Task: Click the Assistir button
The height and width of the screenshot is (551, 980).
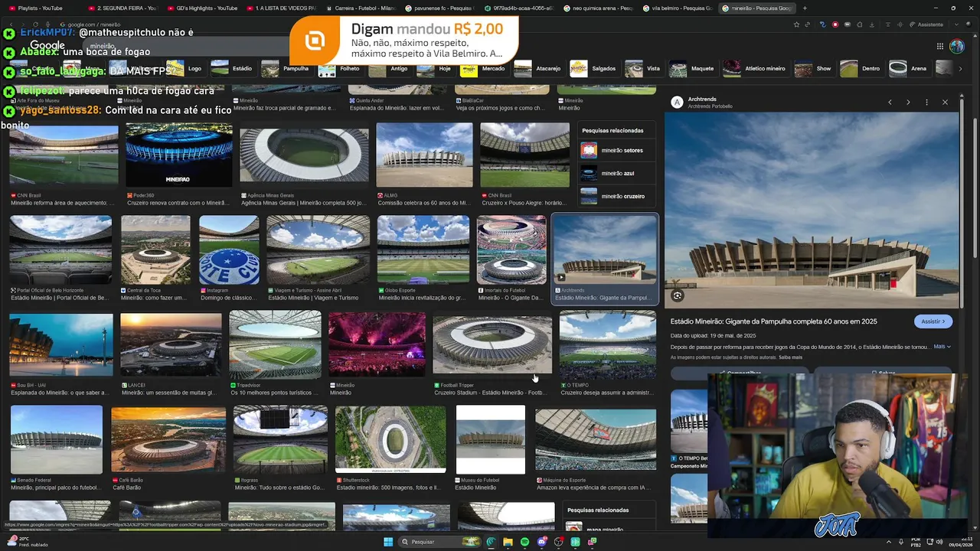Action: 933,321
